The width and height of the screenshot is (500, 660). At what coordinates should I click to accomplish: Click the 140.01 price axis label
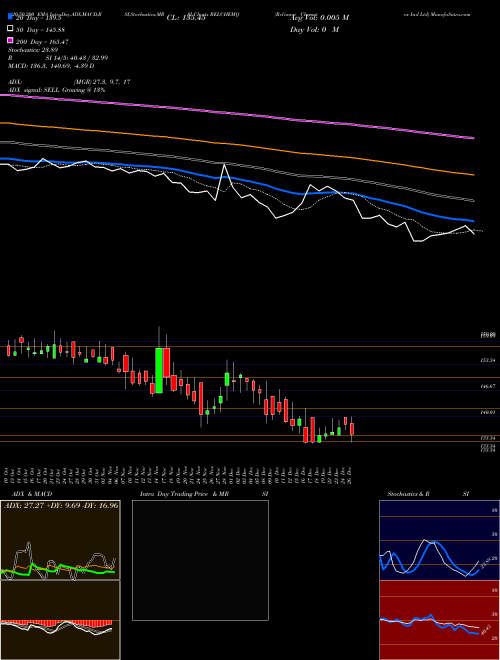488,413
